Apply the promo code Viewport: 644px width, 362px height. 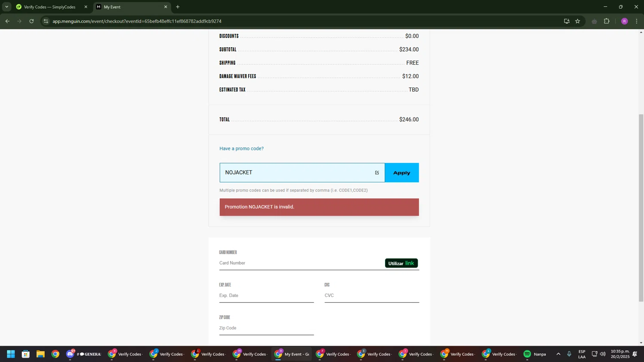point(402,172)
